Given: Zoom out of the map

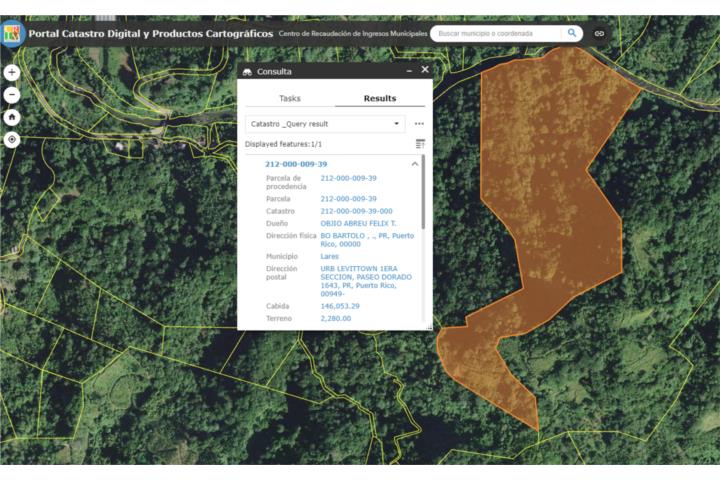Looking at the screenshot, I should [x=12, y=95].
